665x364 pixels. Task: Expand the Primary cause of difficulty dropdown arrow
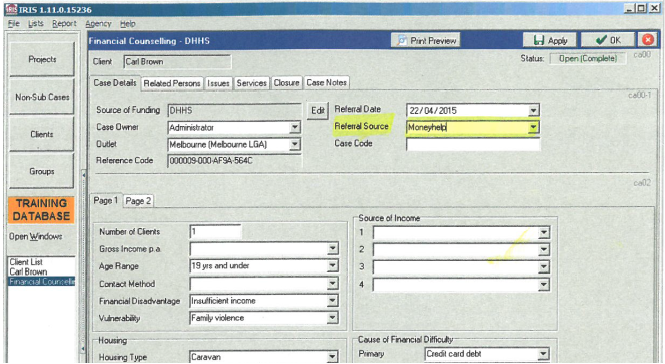[x=544, y=354]
